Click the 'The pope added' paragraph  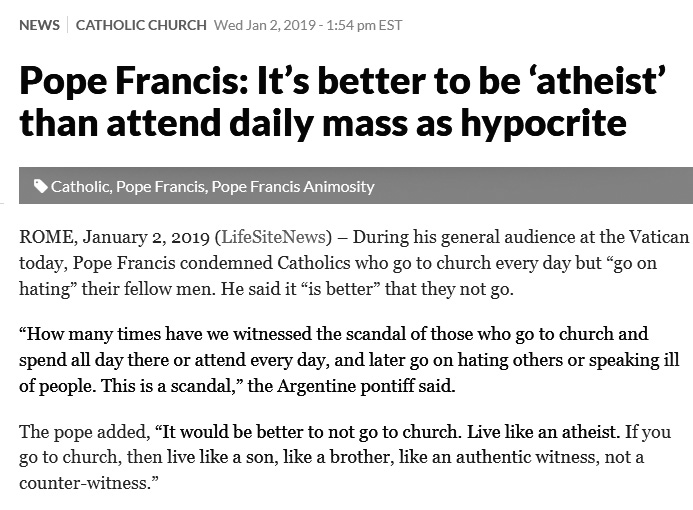(x=345, y=457)
